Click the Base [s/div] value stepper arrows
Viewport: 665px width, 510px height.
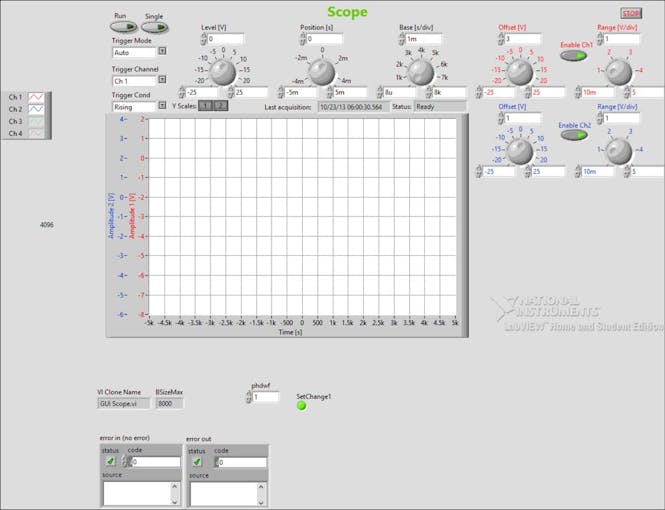point(402,39)
